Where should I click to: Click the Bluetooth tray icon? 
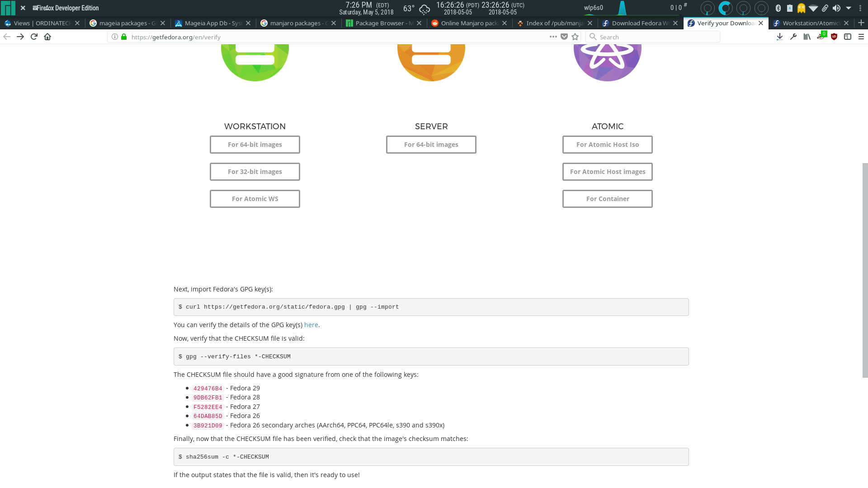[778, 8]
